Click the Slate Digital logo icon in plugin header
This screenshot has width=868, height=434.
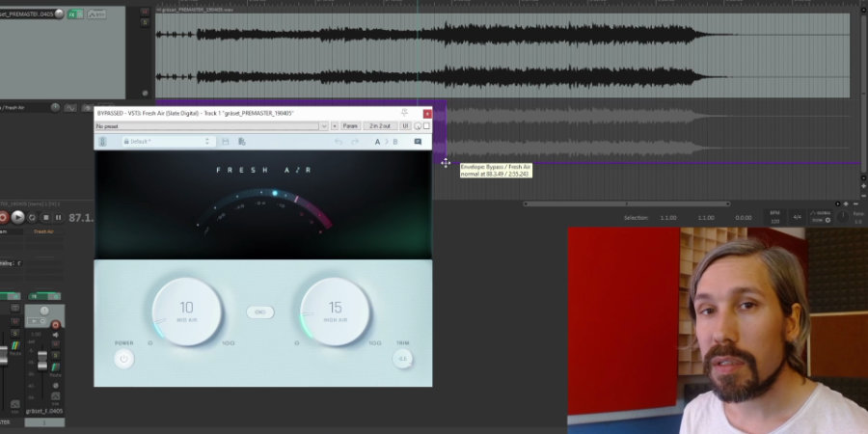(102, 142)
